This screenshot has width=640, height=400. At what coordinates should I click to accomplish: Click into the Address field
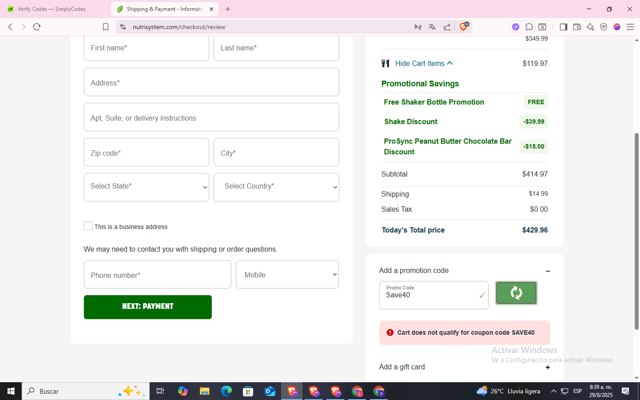click(x=211, y=82)
